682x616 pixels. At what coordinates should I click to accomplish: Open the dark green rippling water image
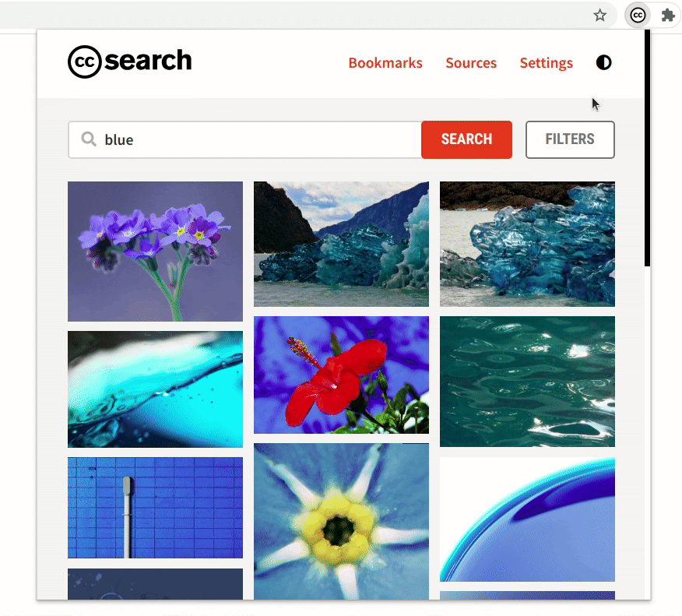tap(528, 382)
